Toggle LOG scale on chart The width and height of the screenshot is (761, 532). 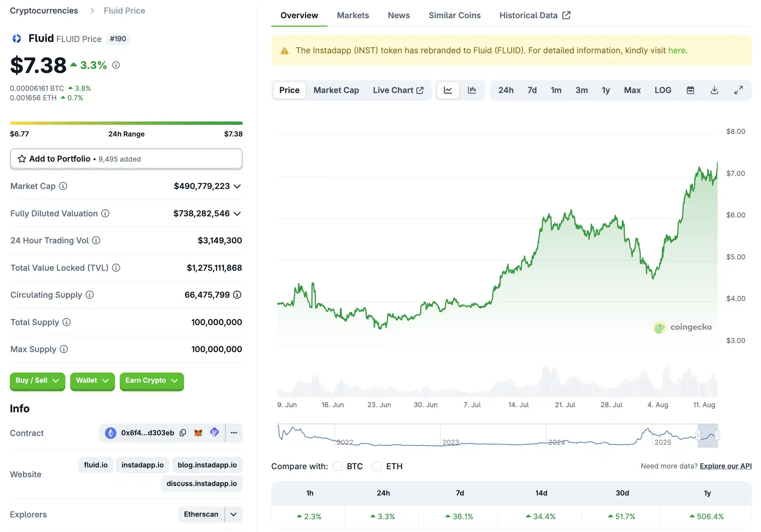(662, 90)
